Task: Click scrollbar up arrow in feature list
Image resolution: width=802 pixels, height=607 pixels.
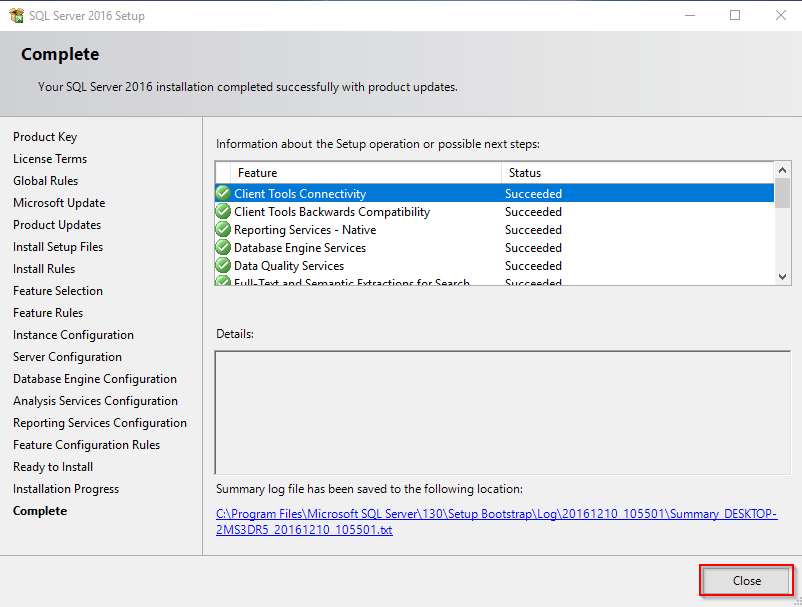Action: click(x=782, y=170)
